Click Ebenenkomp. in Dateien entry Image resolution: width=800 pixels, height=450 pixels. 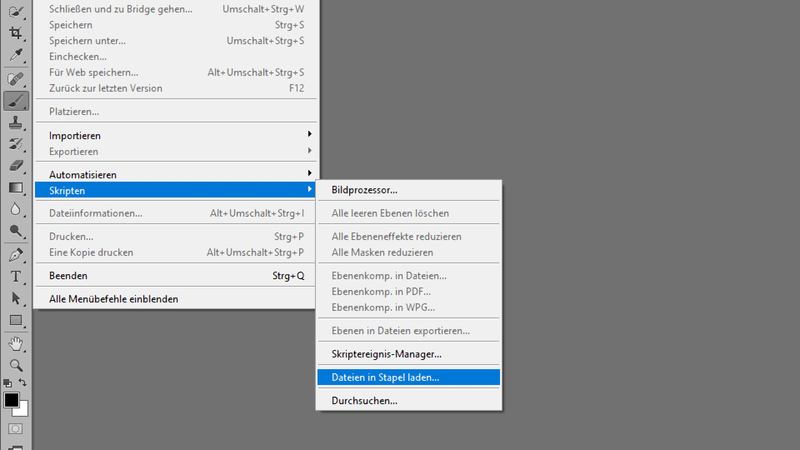[409, 276]
